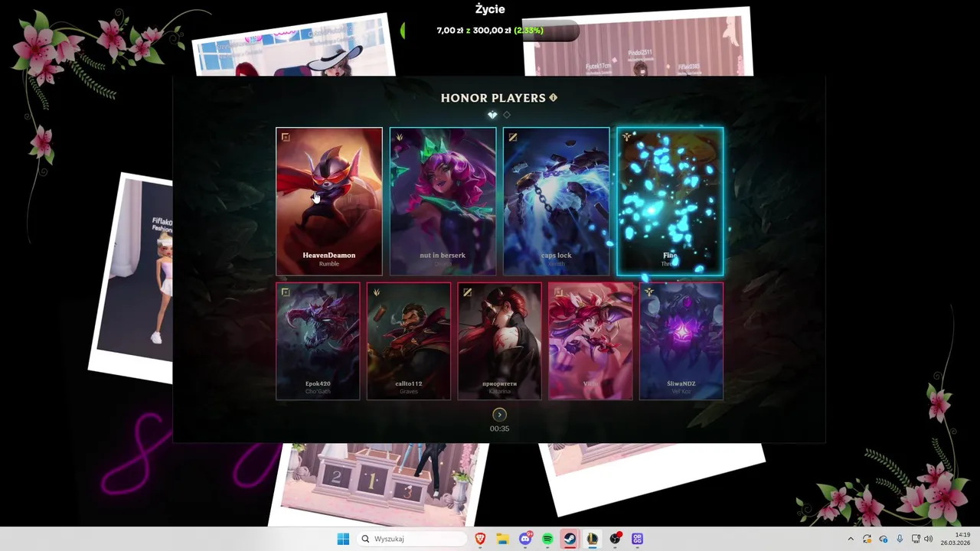This screenshot has height=551, width=980.
Task: Click the support icon on the Thresh card
Action: tap(627, 138)
